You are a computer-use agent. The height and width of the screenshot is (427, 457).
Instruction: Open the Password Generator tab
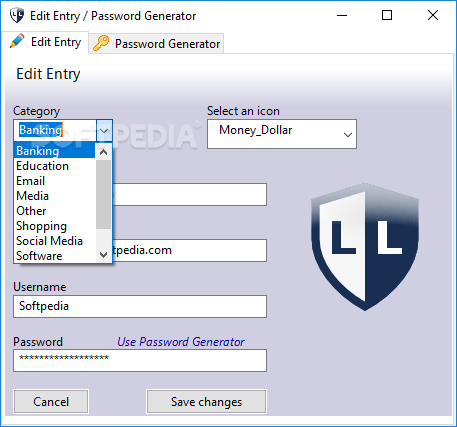pos(156,44)
